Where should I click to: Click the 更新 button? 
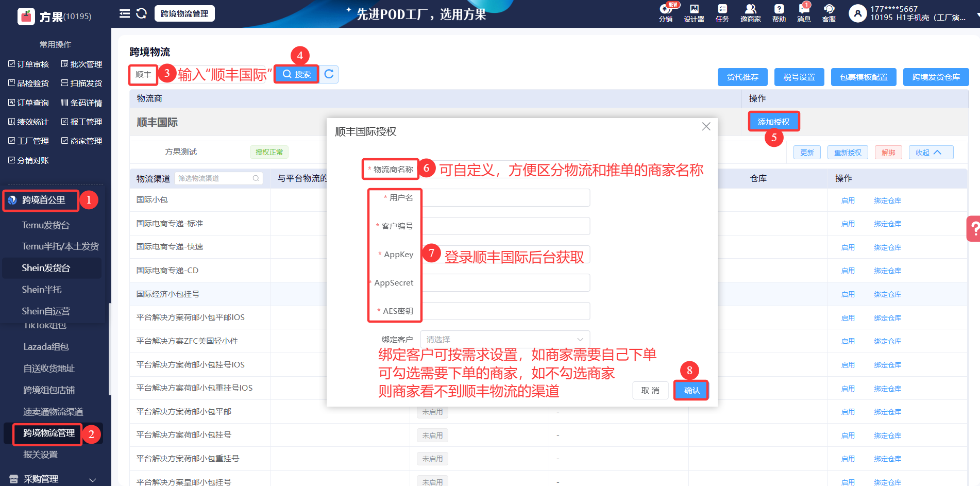tap(807, 153)
